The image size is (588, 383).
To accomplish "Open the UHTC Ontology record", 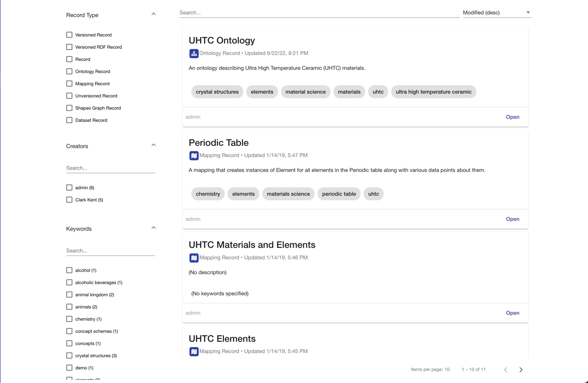I will pyautogui.click(x=512, y=117).
